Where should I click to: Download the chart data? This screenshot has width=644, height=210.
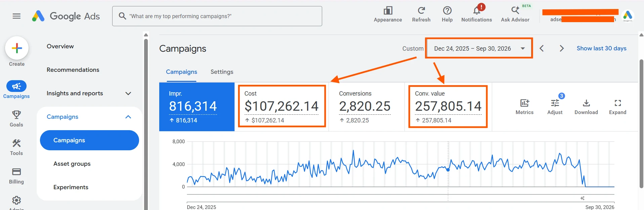(586, 107)
